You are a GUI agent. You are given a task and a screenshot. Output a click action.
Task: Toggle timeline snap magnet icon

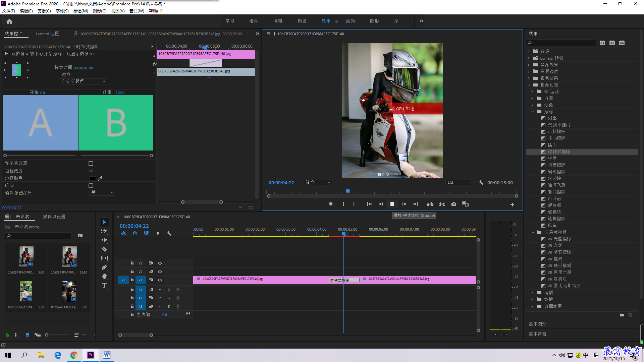(135, 233)
